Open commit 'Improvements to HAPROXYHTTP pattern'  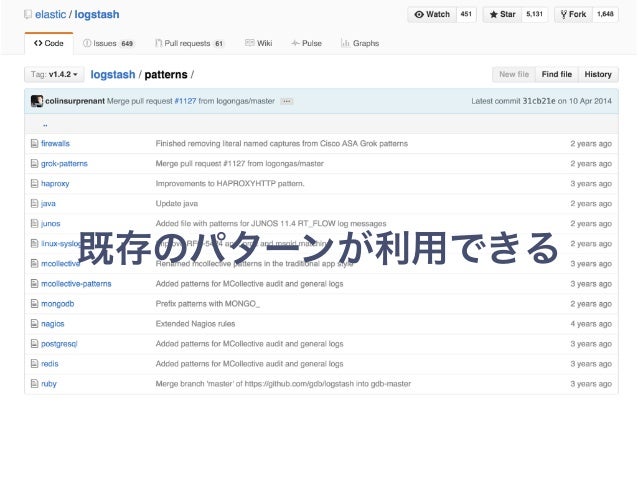[x=230, y=184]
